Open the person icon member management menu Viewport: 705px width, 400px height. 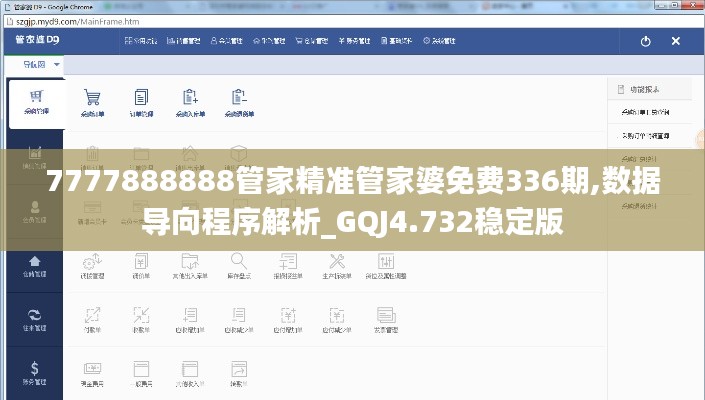pos(227,41)
